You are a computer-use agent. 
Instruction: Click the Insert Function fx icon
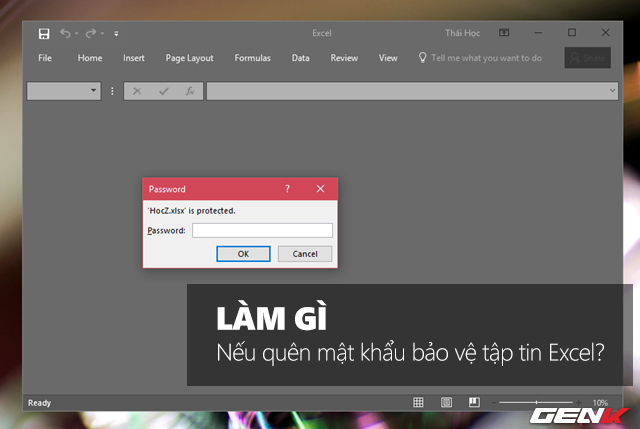pyautogui.click(x=190, y=91)
